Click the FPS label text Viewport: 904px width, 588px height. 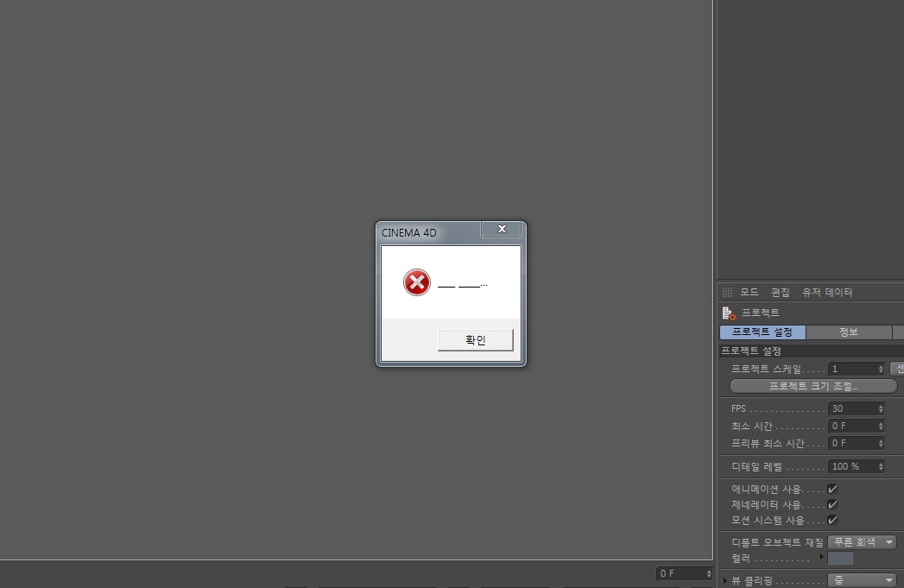738,408
